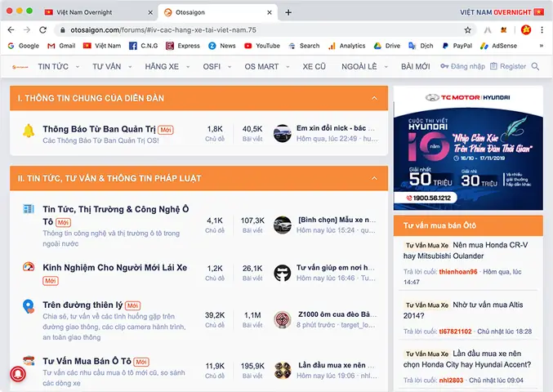This screenshot has height=392, width=553.
Task: Open the Gmail bookmark
Action: point(61,46)
